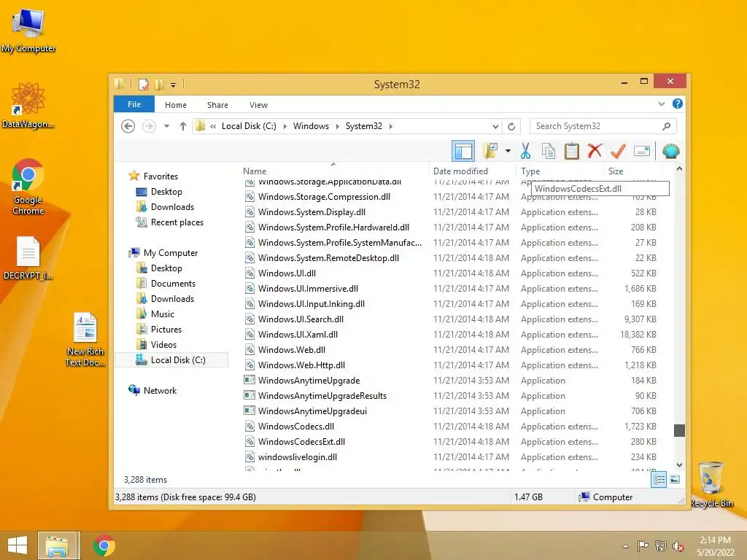Click the Copy toolbar icon
The width and height of the screenshot is (747, 560).
point(549,152)
